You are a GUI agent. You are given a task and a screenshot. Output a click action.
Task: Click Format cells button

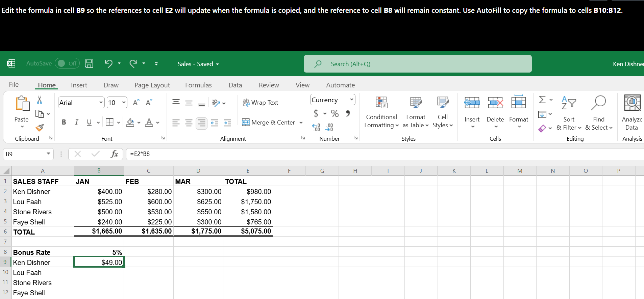pos(519,113)
